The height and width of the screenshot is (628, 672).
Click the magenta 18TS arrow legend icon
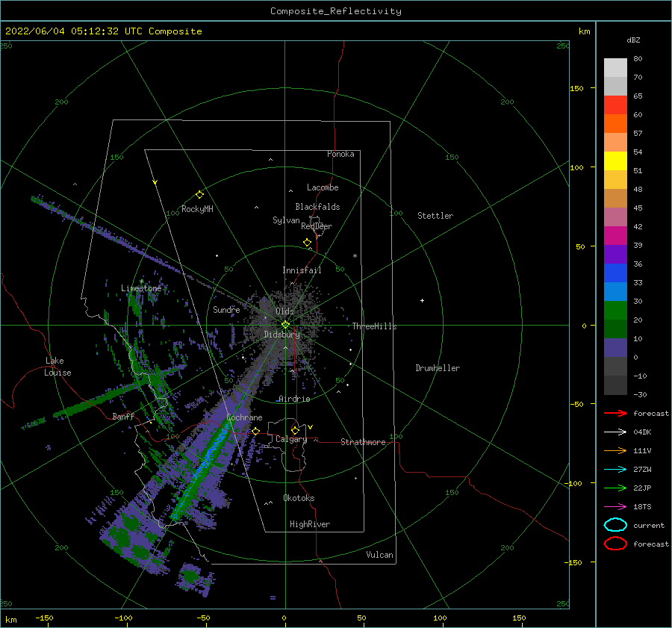(x=615, y=507)
